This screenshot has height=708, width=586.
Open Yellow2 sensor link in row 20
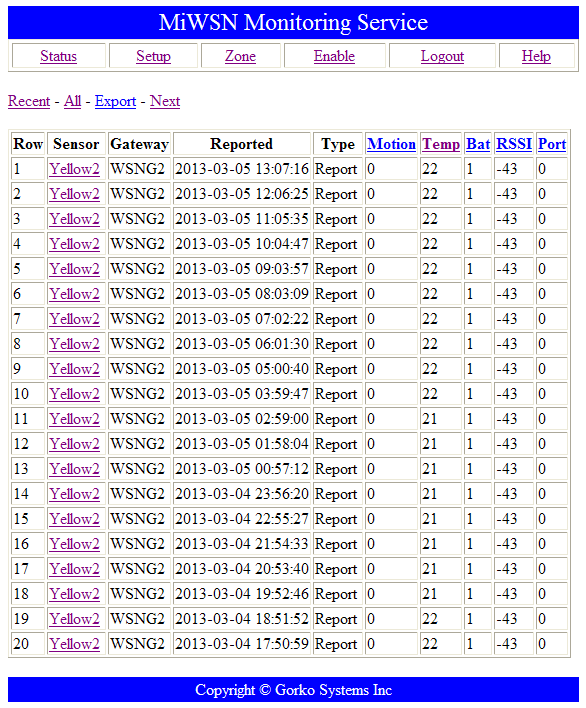[x=74, y=643]
